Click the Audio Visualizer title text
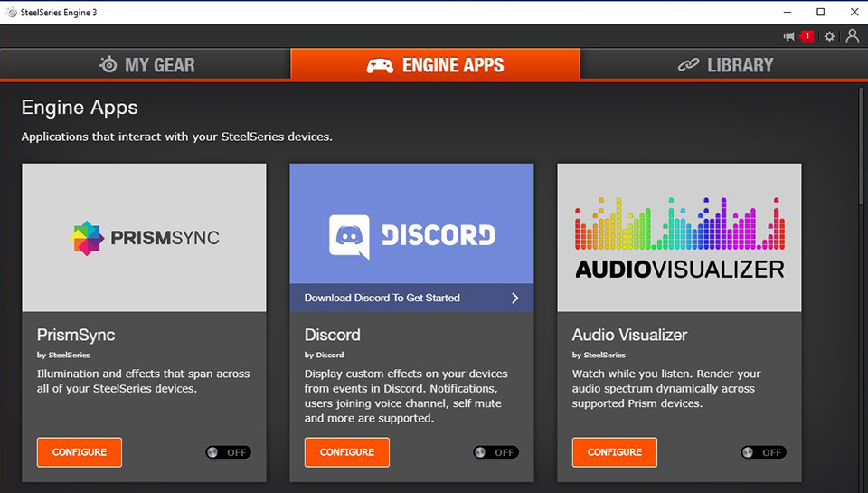Image resolution: width=868 pixels, height=493 pixels. [x=629, y=335]
